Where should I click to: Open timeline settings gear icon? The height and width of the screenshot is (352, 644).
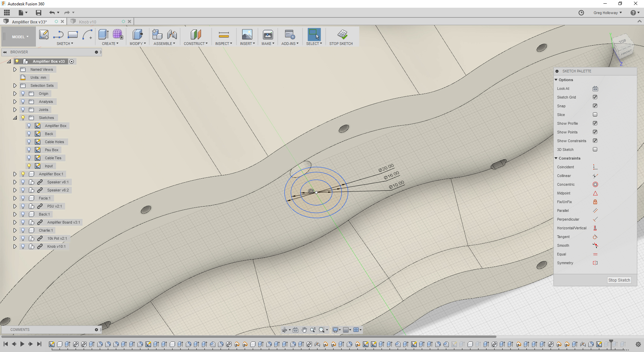638,344
